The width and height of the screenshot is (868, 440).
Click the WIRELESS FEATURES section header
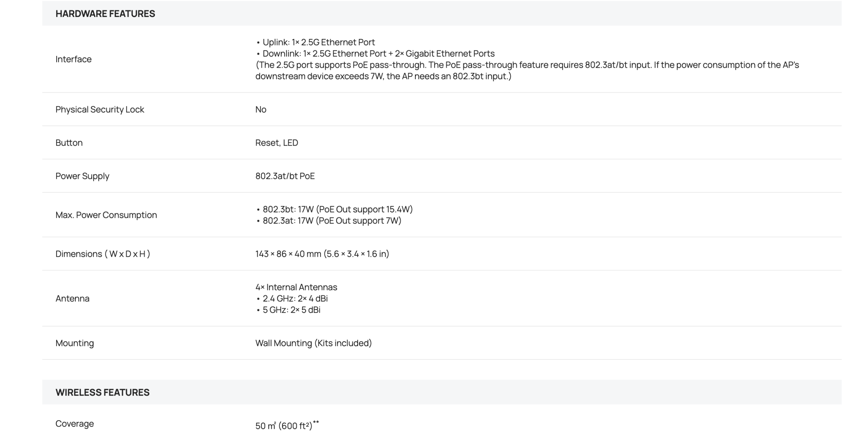pos(102,392)
